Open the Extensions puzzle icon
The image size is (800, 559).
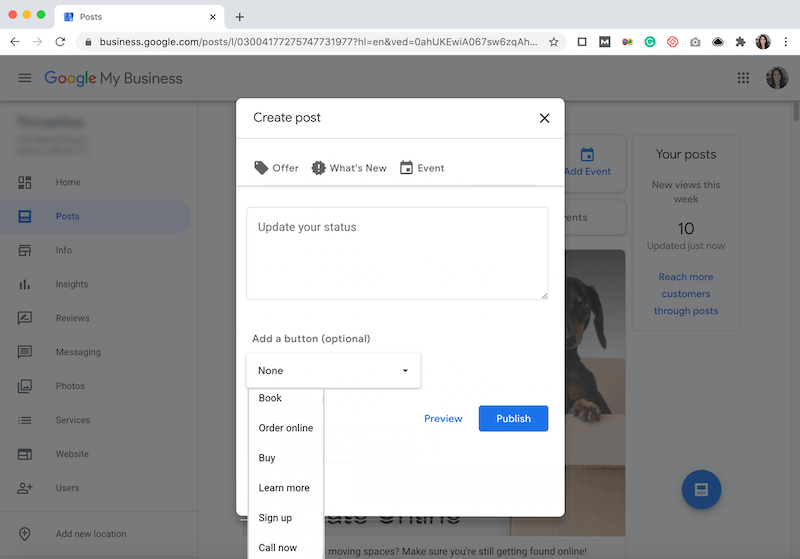(740, 42)
